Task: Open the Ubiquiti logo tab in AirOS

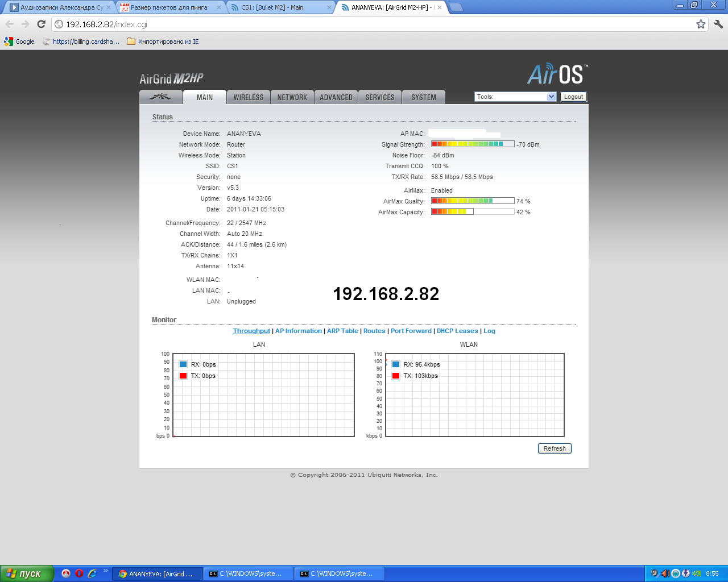Action: (x=161, y=97)
